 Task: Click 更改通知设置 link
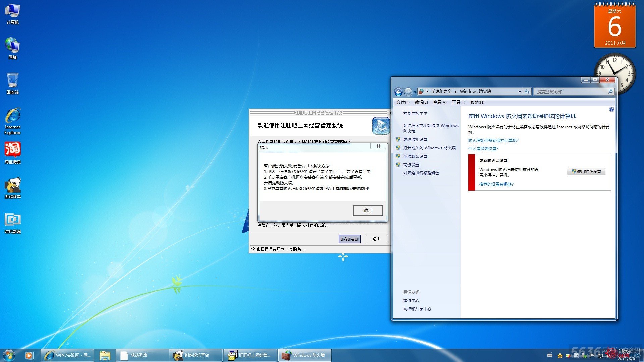pyautogui.click(x=415, y=140)
